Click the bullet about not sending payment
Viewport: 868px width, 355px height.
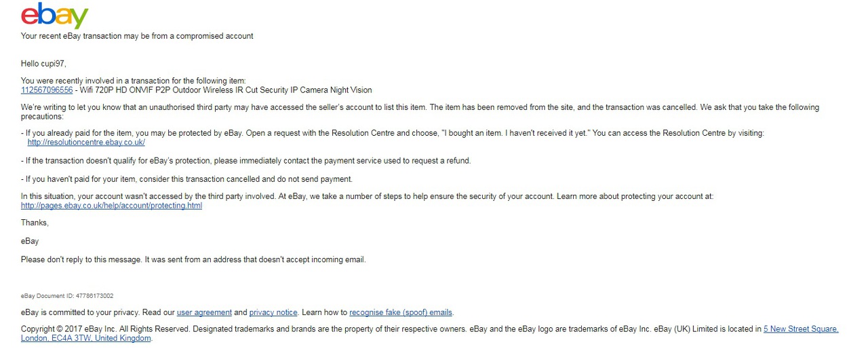point(186,179)
